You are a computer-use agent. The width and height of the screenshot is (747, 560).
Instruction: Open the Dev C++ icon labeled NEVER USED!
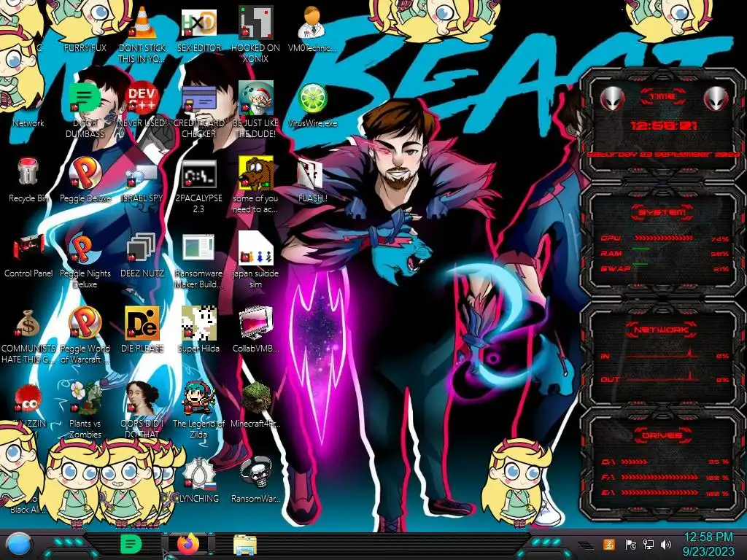[142, 97]
